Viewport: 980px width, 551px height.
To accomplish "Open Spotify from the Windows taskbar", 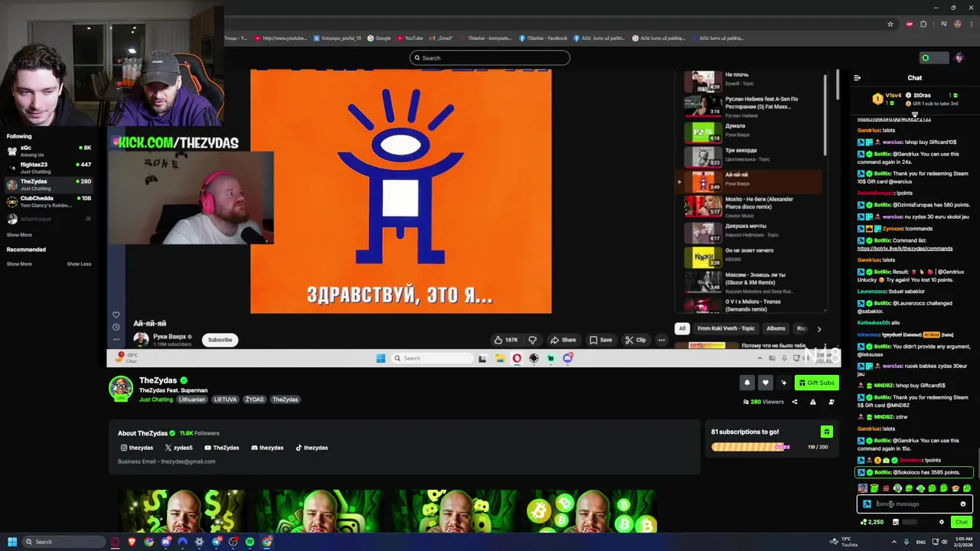I will coord(250,542).
